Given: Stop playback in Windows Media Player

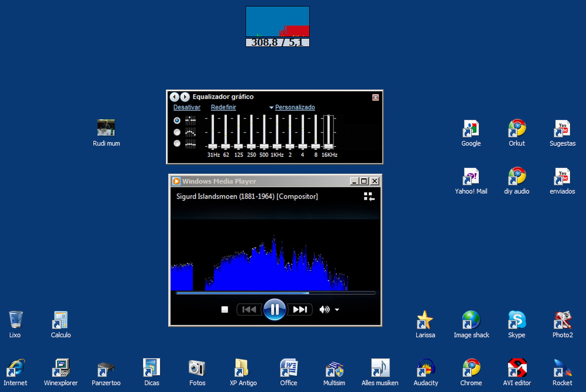Looking at the screenshot, I should (x=225, y=310).
